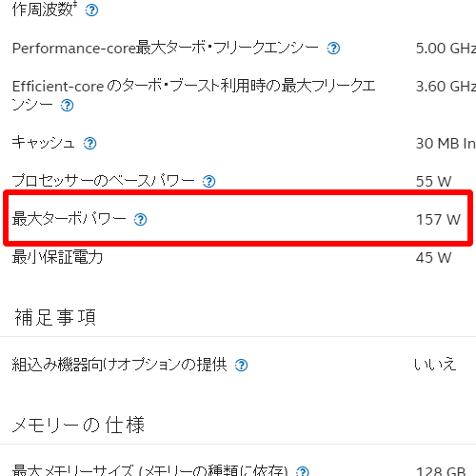Select the Performance-core最大ターボ label text
Viewport: 476px width, 476px height.
point(165,49)
